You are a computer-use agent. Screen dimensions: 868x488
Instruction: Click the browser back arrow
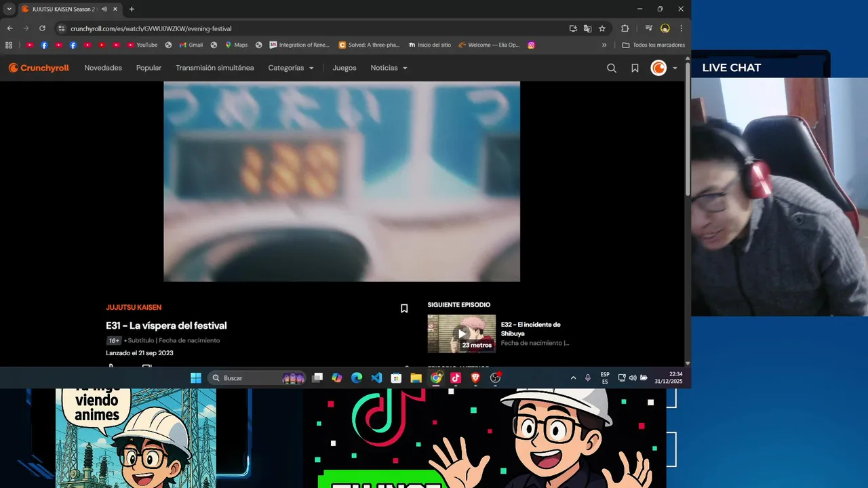[9, 28]
